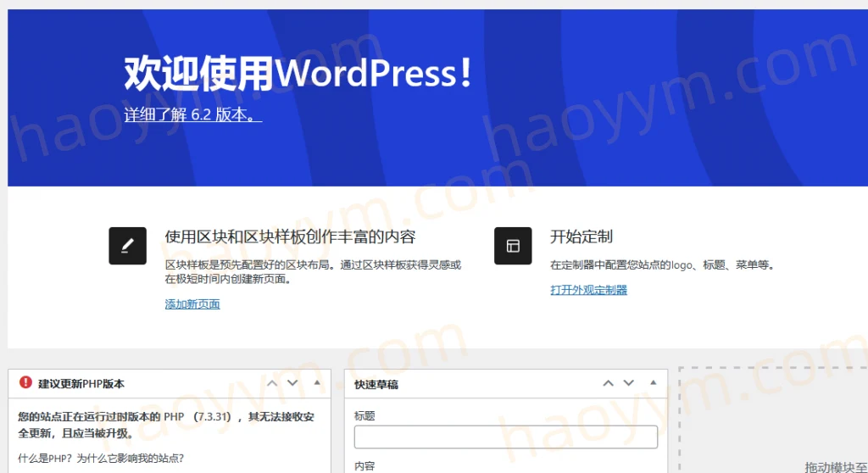
Task: Click the pencil edit icon beside 使用区块和区块样板
Action: tap(127, 245)
